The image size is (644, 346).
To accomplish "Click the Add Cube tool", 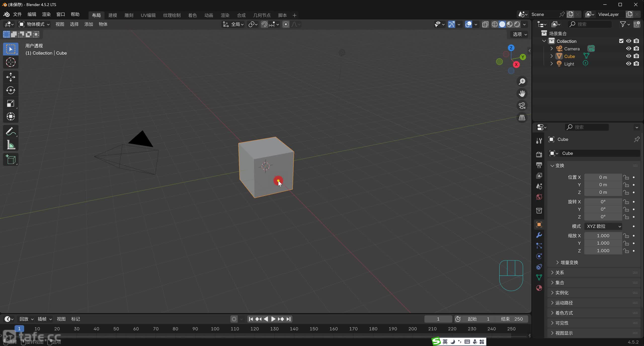I will click(11, 160).
